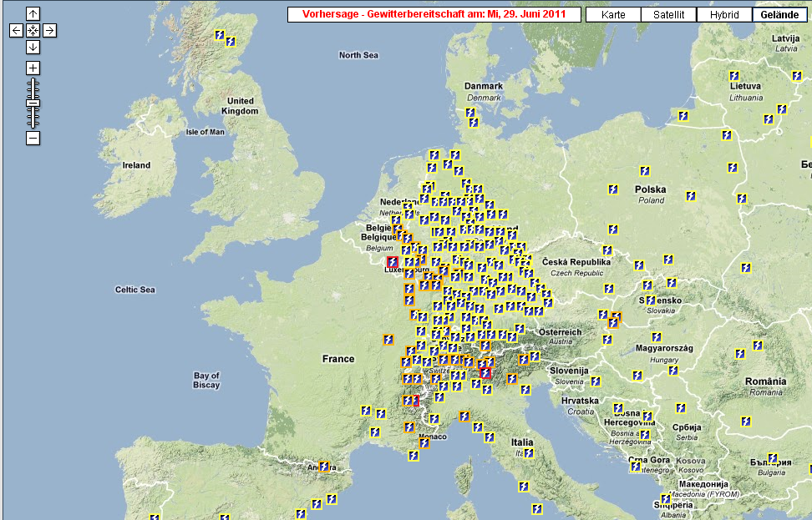812x520 pixels.
Task: Switch to Karte map view
Action: coord(613,14)
